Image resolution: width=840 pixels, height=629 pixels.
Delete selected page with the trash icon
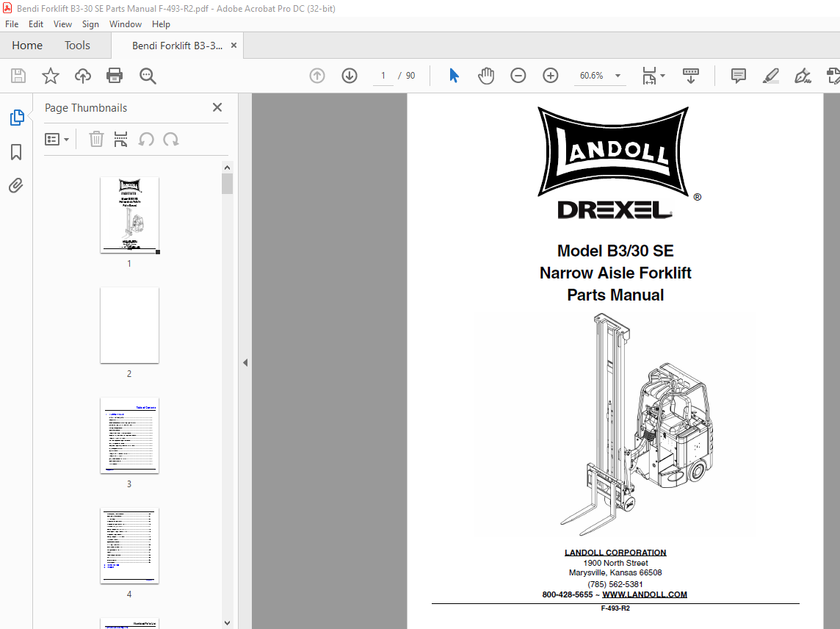click(96, 140)
